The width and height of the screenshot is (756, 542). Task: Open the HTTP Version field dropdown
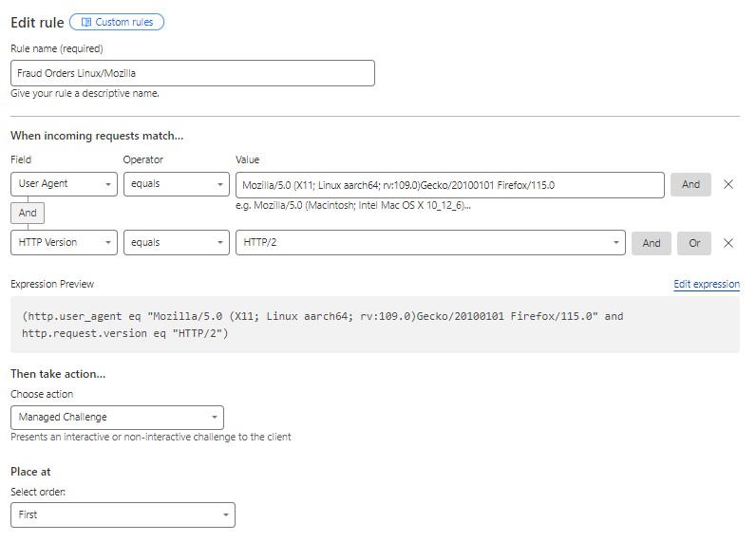64,242
